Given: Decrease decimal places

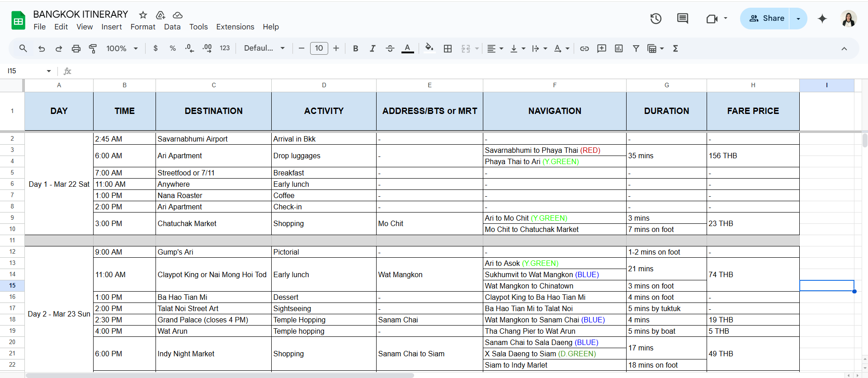Looking at the screenshot, I should (190, 48).
